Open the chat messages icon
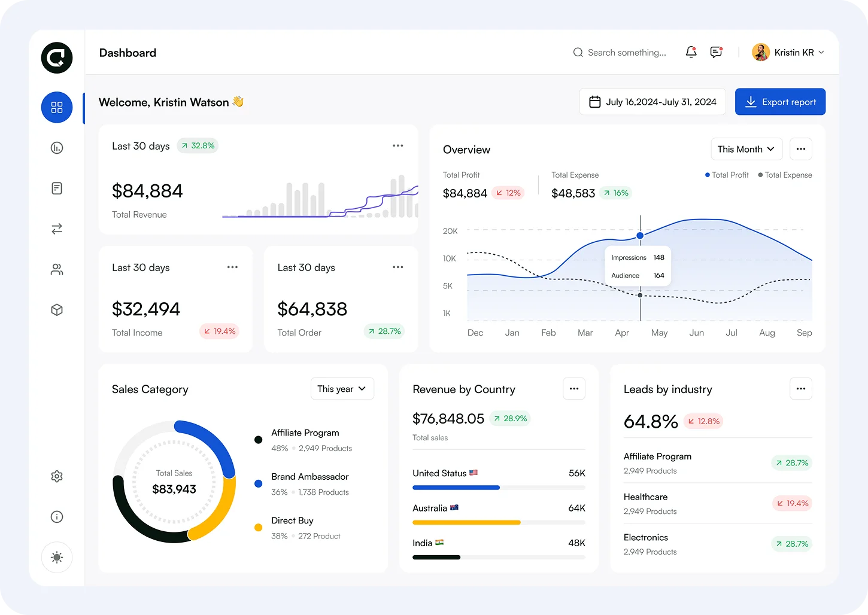 point(716,53)
